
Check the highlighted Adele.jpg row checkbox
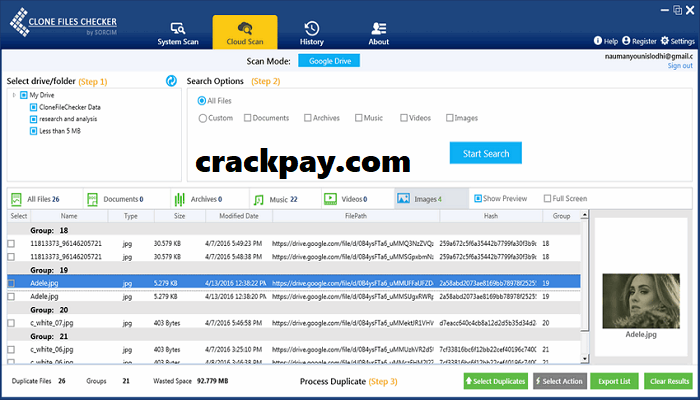coord(11,283)
